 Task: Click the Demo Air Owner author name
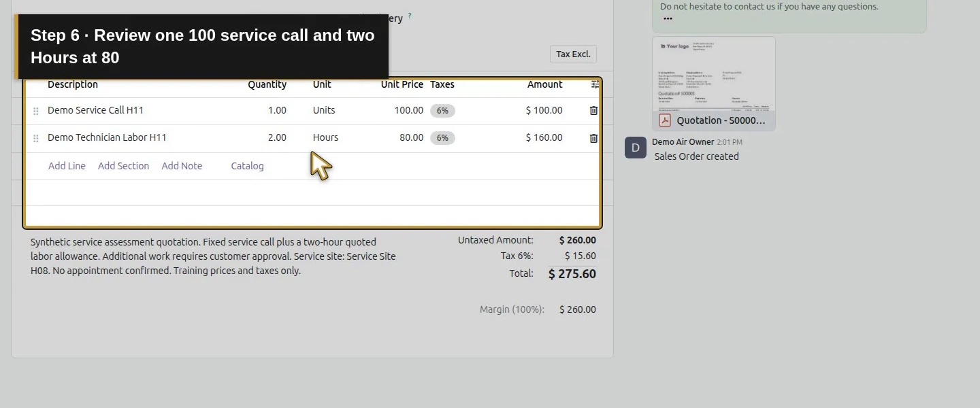pos(683,142)
